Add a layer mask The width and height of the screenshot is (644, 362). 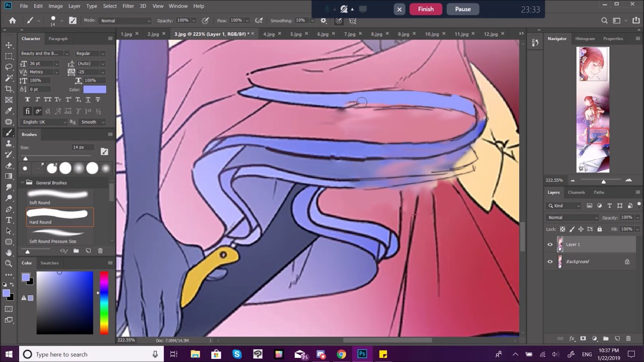coord(583,339)
